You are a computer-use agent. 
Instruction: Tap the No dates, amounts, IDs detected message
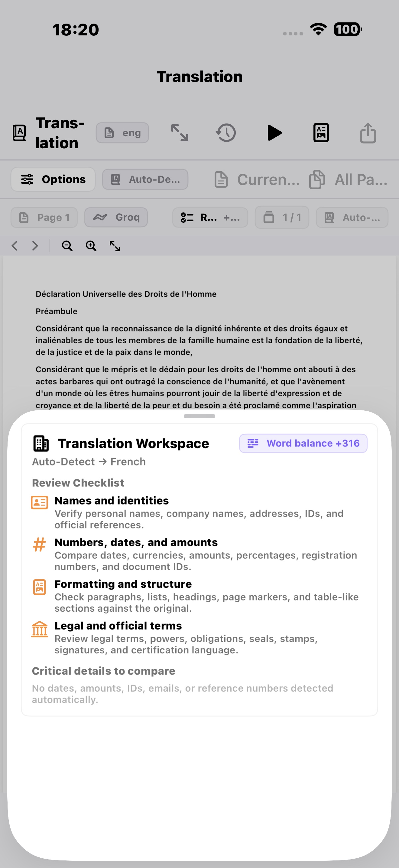click(x=182, y=694)
